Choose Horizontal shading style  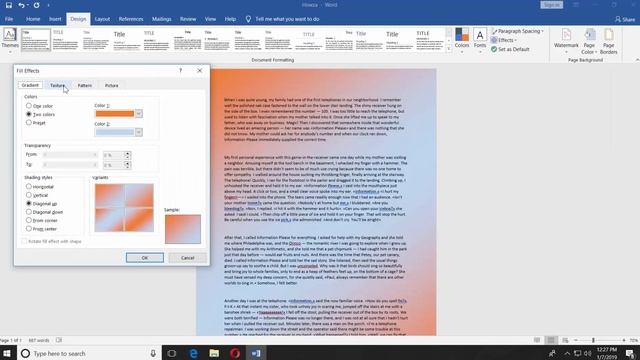pyautogui.click(x=29, y=187)
